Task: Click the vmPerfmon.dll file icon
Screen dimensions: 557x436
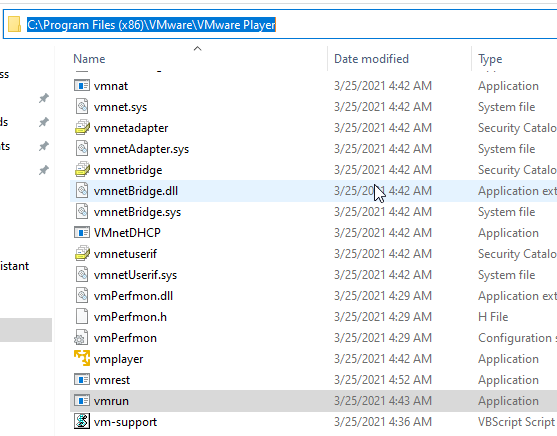Action: 82,295
